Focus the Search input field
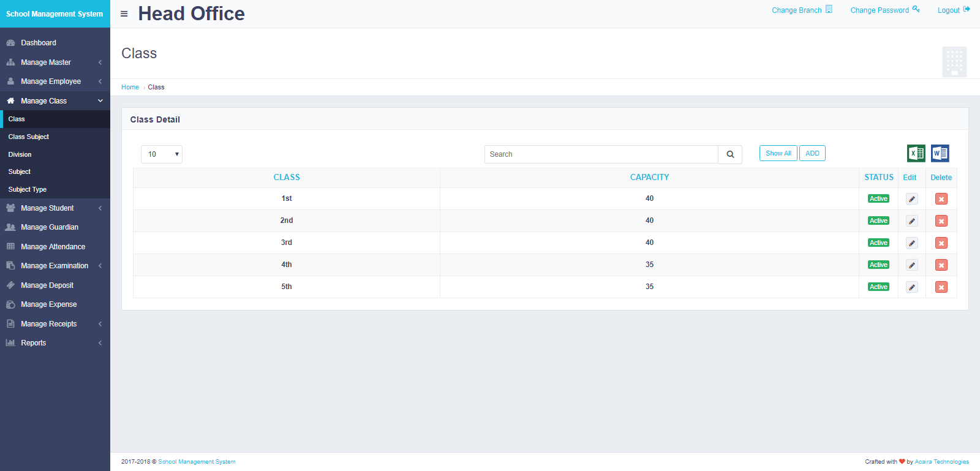Image resolution: width=980 pixels, height=471 pixels. coord(601,154)
